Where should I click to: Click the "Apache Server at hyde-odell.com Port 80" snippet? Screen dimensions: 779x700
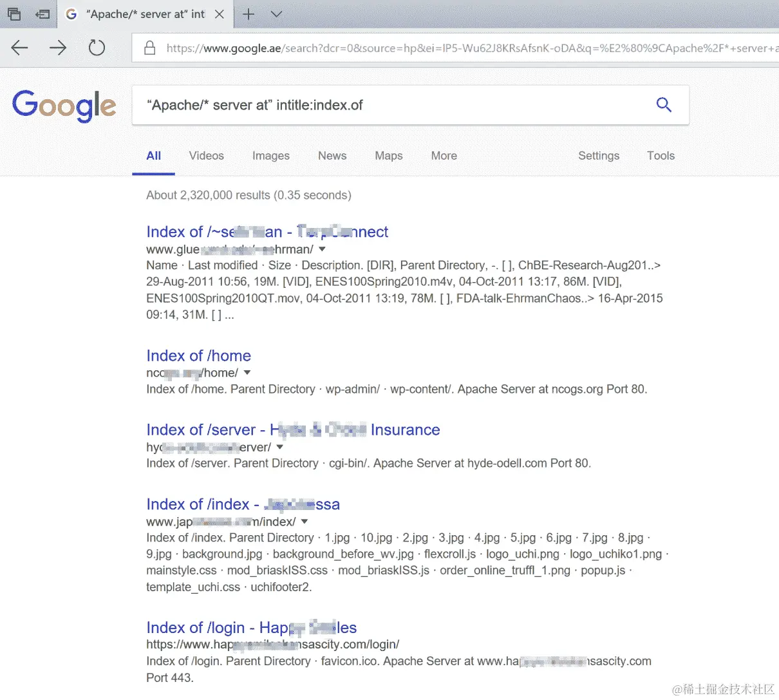(482, 463)
